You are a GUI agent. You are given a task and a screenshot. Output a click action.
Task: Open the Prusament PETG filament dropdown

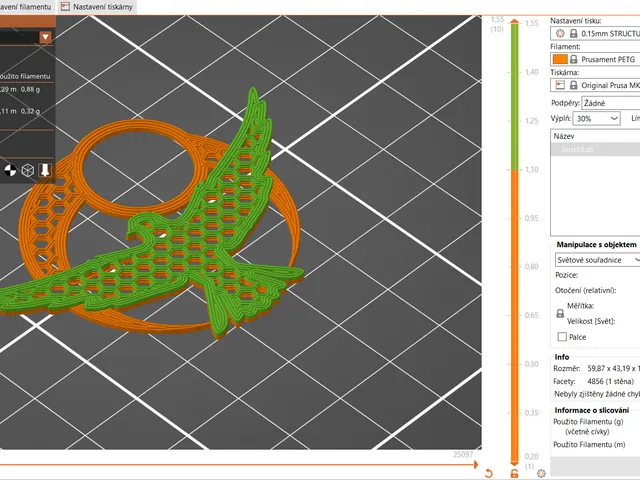click(595, 59)
